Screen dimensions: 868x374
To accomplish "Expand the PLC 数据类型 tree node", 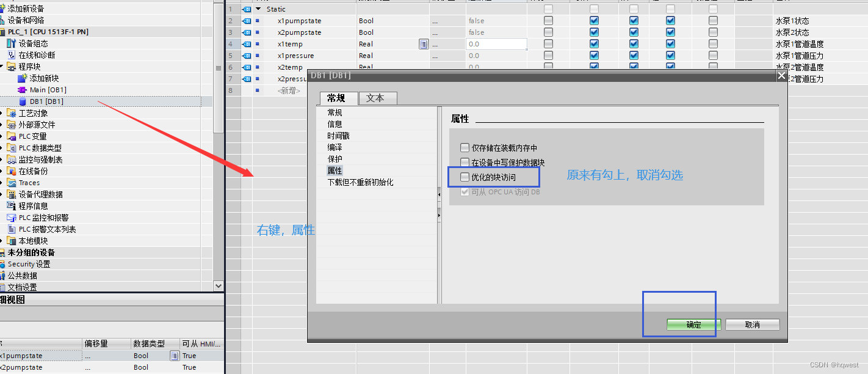I will tap(2, 148).
